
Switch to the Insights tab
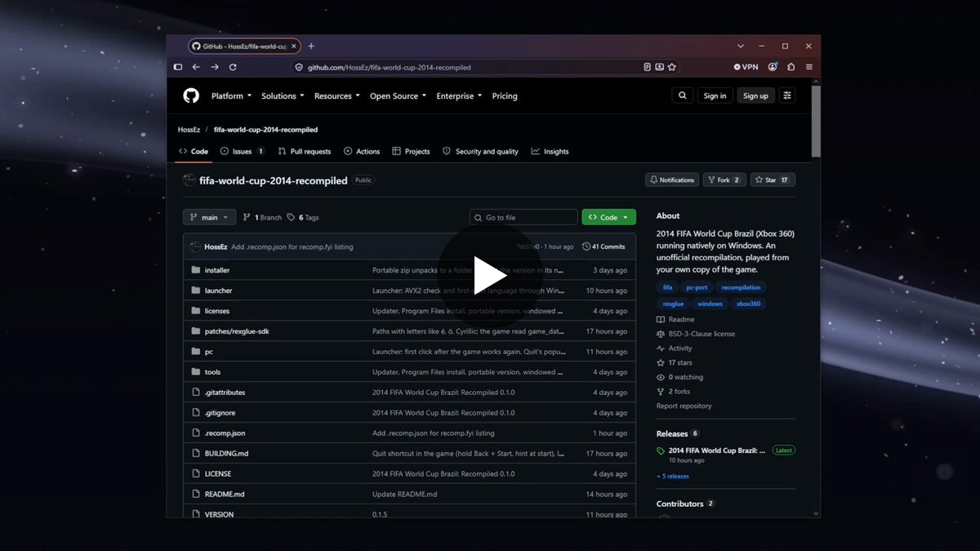(x=550, y=152)
